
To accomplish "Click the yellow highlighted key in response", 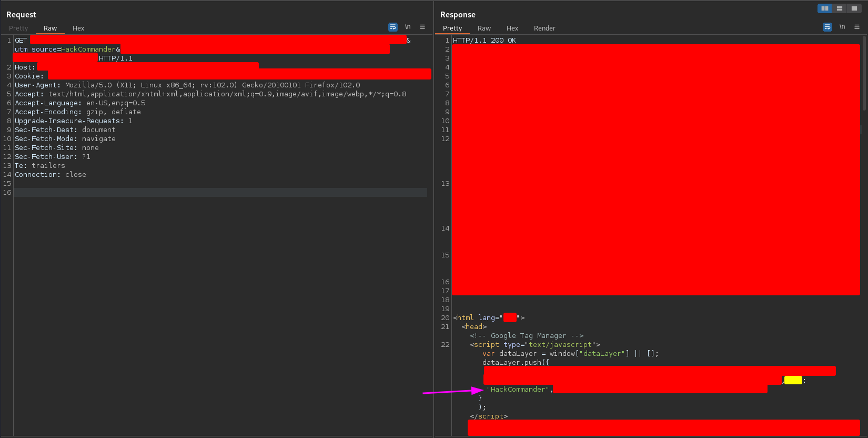I will (793, 380).
